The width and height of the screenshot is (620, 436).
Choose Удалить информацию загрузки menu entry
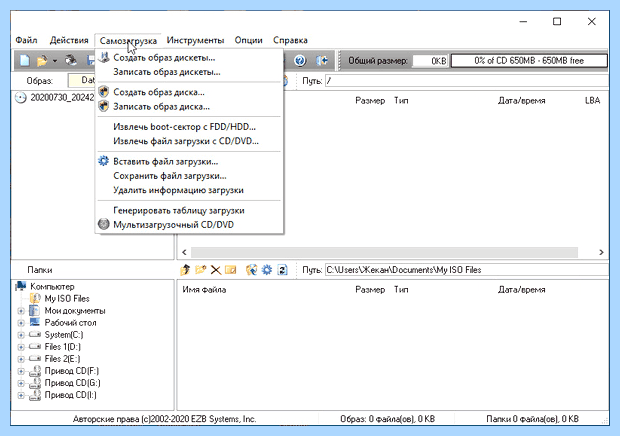click(189, 190)
